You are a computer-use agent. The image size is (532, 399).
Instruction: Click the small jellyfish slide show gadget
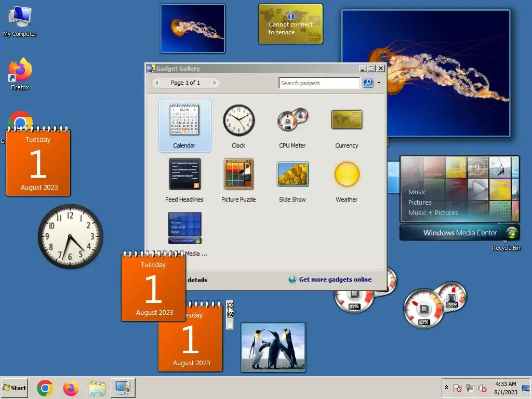193,29
